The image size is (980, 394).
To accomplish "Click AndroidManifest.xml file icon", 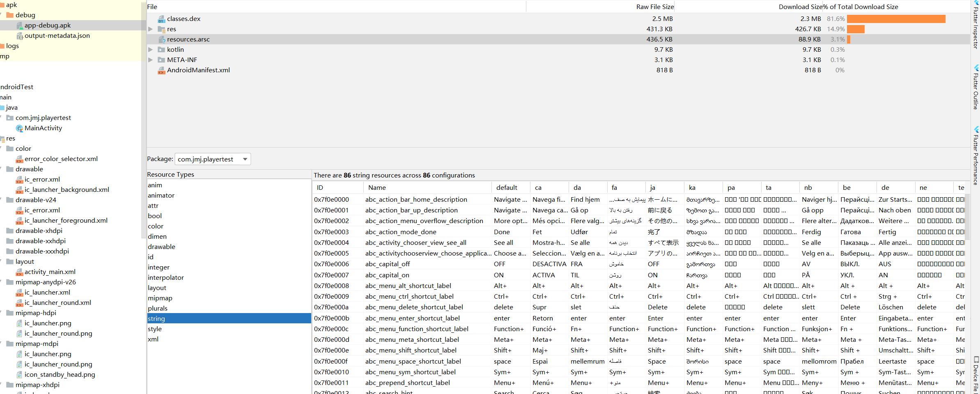I will (x=162, y=70).
